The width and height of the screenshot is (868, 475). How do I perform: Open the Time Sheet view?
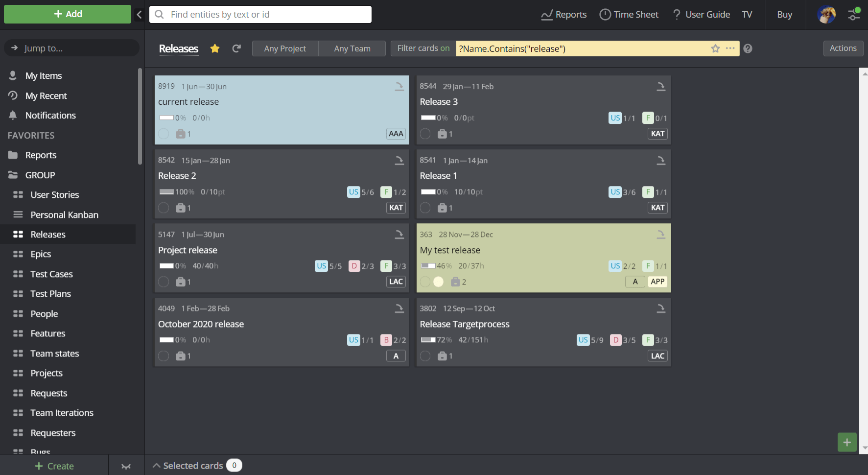(x=629, y=14)
